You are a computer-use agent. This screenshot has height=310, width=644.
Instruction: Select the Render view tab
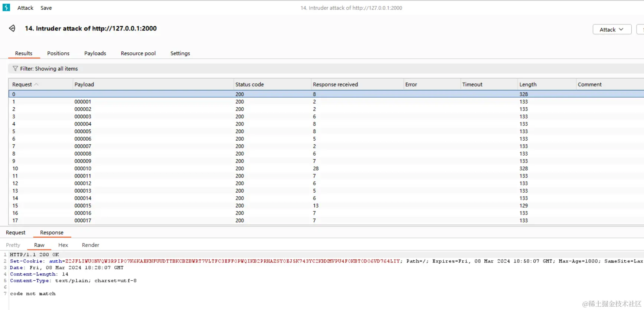coord(91,245)
